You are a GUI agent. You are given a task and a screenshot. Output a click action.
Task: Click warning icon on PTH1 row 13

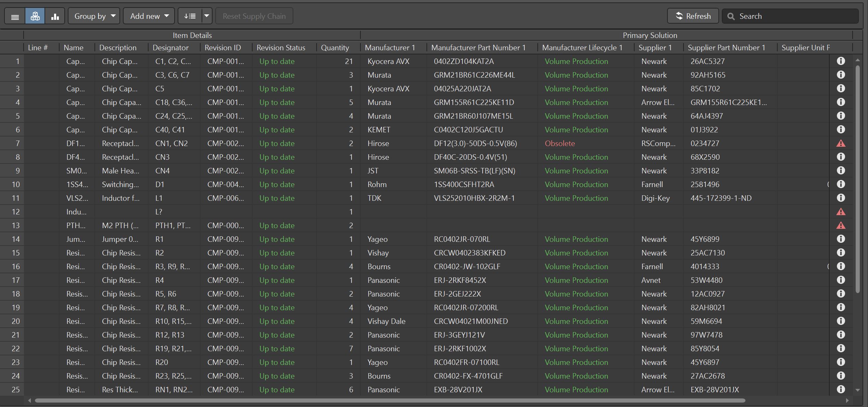pos(841,225)
